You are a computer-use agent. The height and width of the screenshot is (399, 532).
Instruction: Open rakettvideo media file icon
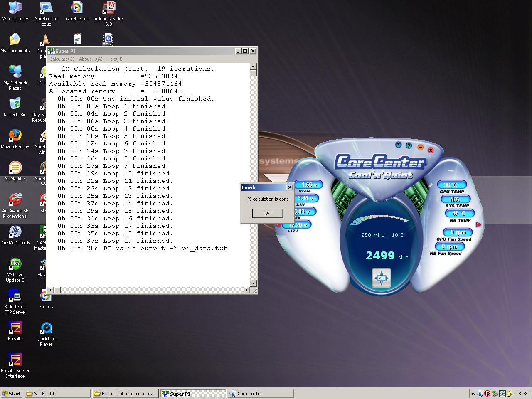77,11
